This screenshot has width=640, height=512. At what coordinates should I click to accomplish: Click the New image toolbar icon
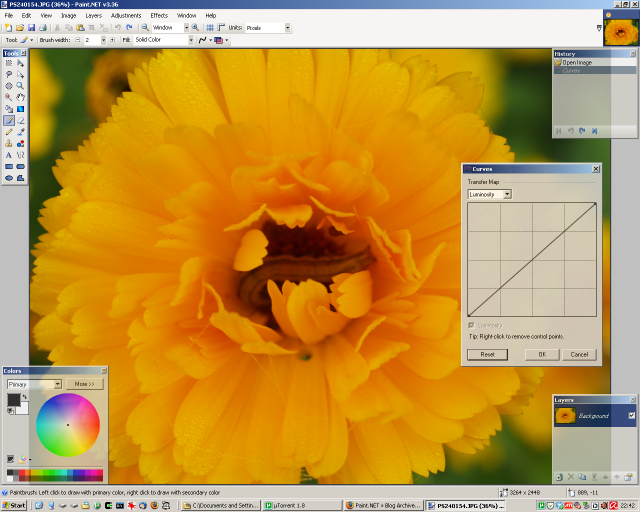pos(8,28)
